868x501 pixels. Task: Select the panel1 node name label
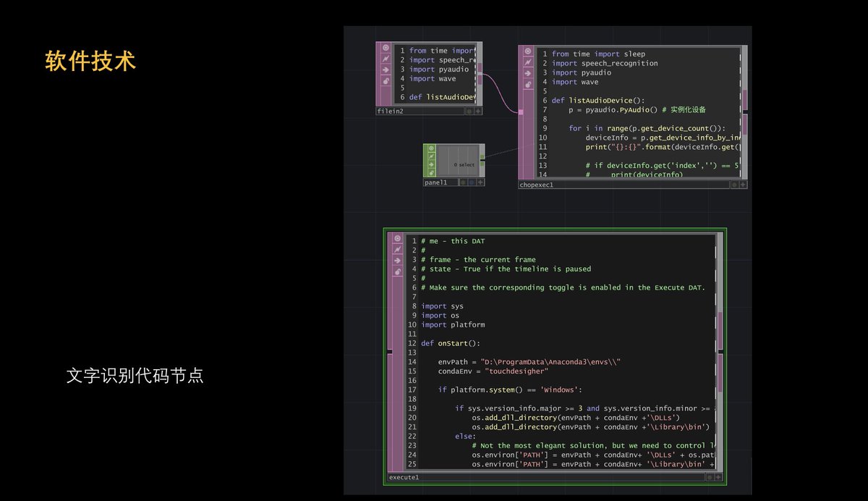(x=436, y=182)
